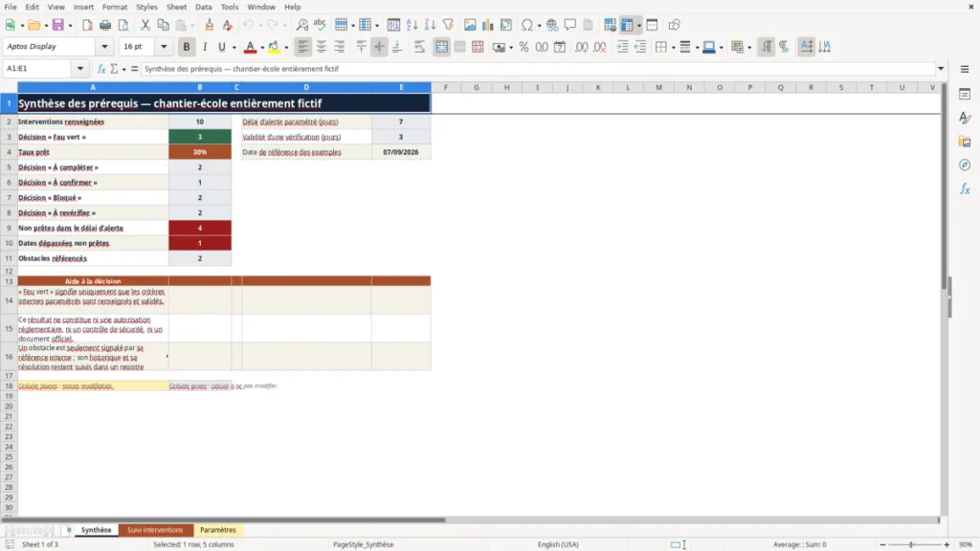This screenshot has height=551, width=980.
Task: Toggle underline formatting
Action: [221, 47]
